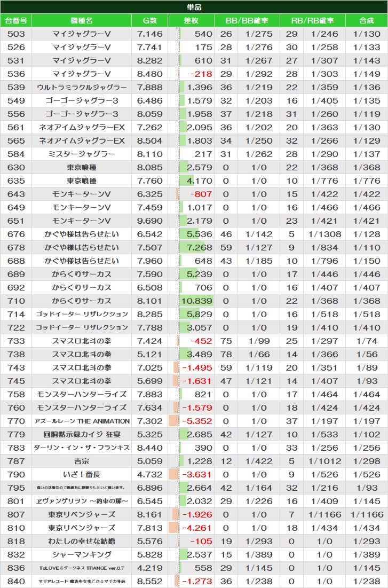Screen dimensions: 388x588
Task: Click ウルトラミラクルジャグラー in row 539
Action: (82, 88)
